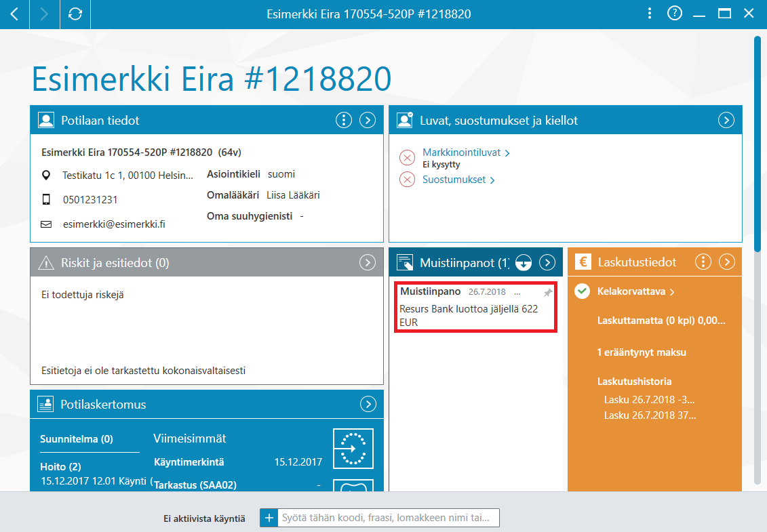
Task: Focus the code or phrase input field
Action: pos(389,518)
